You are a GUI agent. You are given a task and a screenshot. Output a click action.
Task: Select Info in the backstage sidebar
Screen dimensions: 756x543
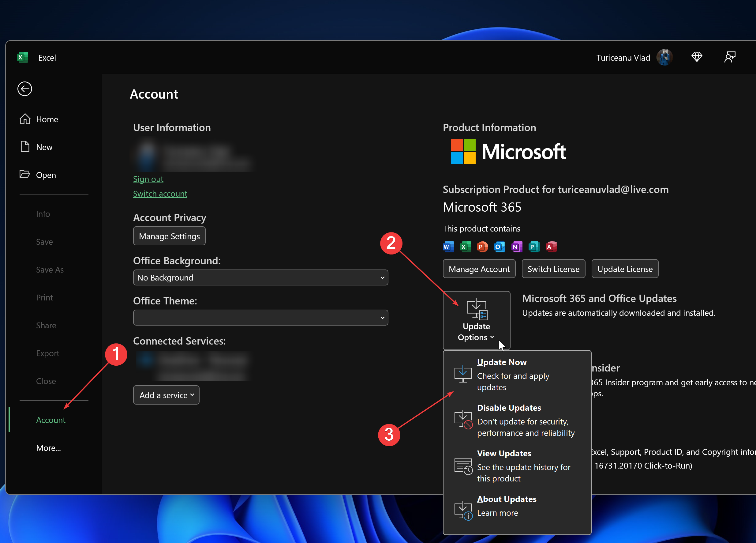coord(43,214)
